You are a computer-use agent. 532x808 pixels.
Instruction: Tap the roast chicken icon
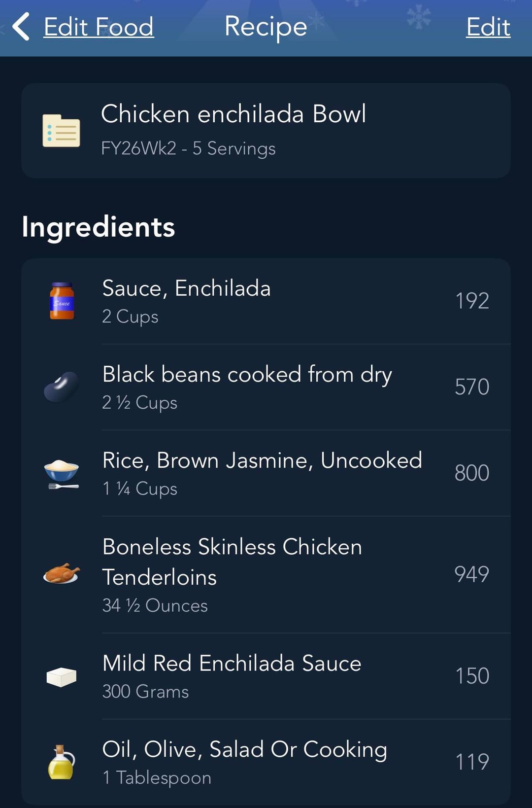[62, 574]
